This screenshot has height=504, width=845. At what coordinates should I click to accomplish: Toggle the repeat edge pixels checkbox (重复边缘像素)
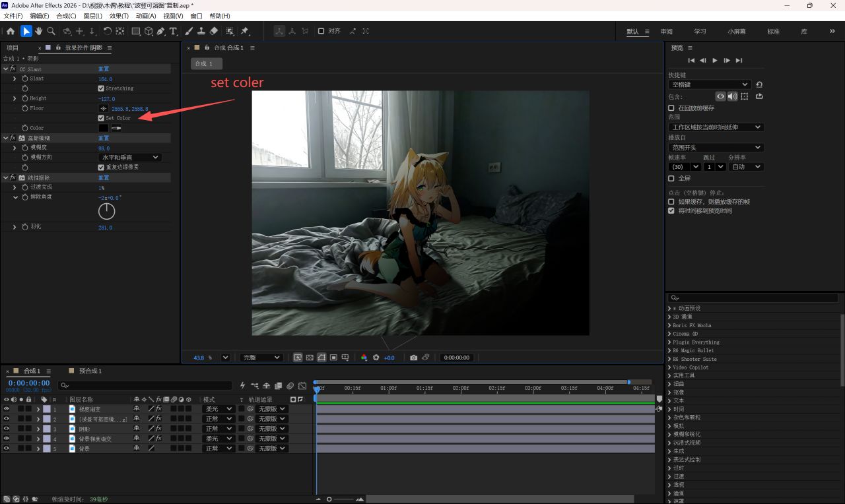coord(101,168)
